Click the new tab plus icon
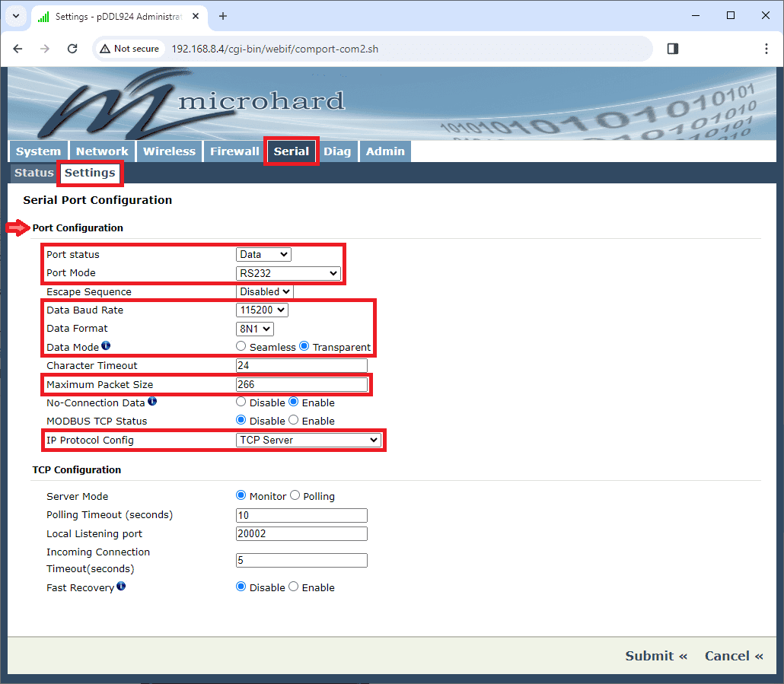Viewport: 784px width, 684px height. tap(223, 16)
